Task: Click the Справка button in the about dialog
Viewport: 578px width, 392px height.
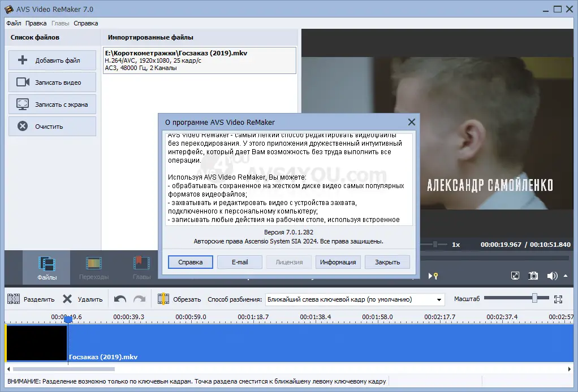Action: [191, 262]
